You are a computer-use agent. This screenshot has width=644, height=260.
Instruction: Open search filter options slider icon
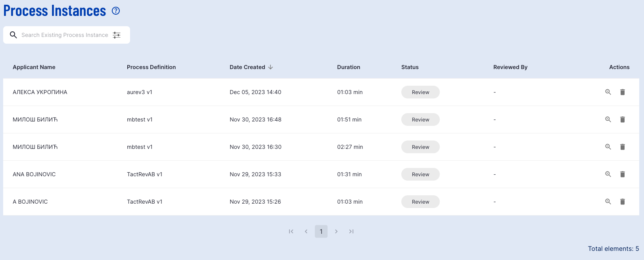pos(117,35)
